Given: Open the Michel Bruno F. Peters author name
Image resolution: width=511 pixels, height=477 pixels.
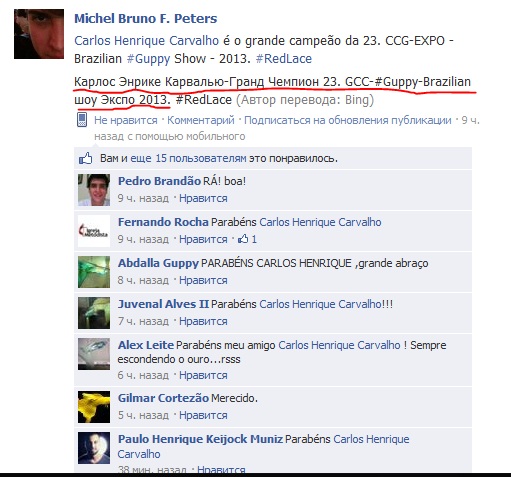Looking at the screenshot, I should (x=146, y=19).
